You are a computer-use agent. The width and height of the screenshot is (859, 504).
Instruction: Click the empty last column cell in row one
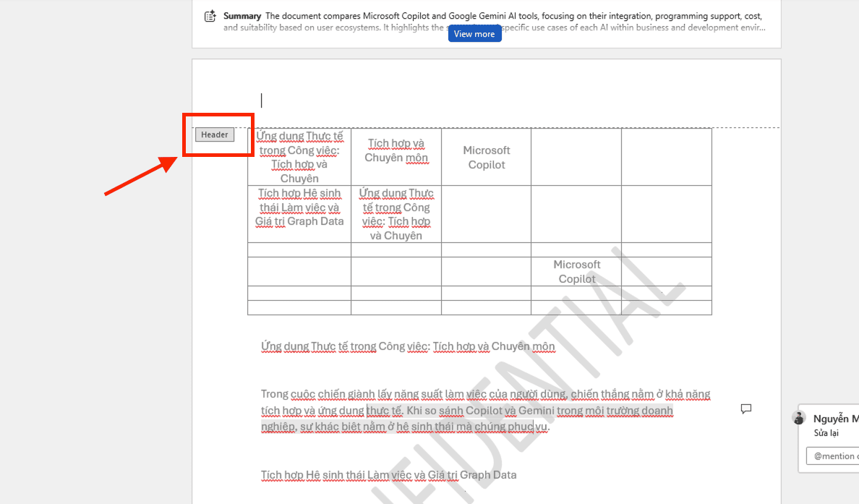(x=667, y=157)
